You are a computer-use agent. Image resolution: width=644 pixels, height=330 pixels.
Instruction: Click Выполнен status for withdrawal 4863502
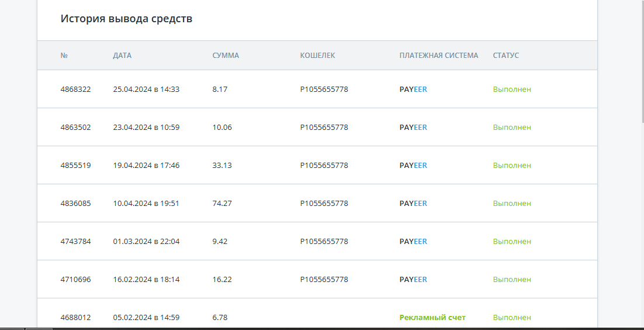pyautogui.click(x=512, y=127)
